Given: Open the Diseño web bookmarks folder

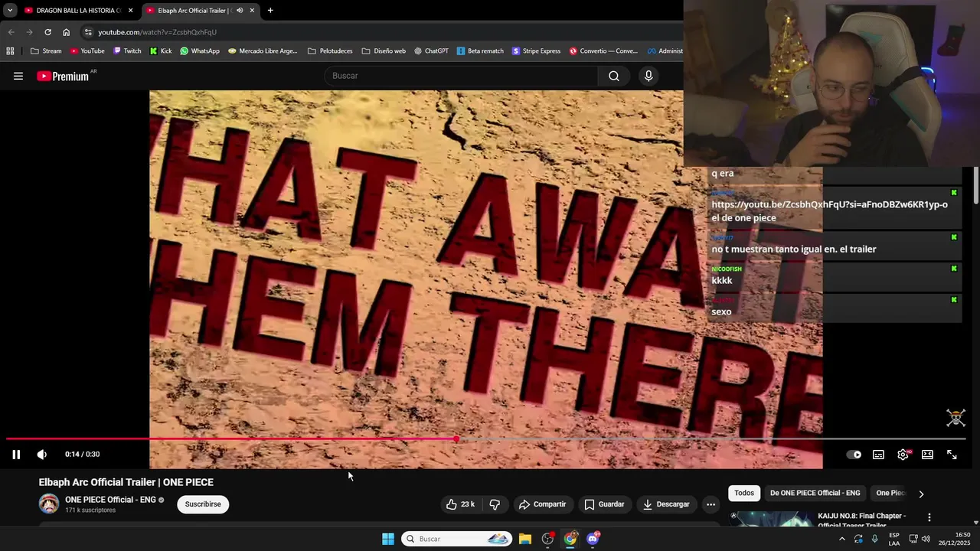Looking at the screenshot, I should point(384,51).
